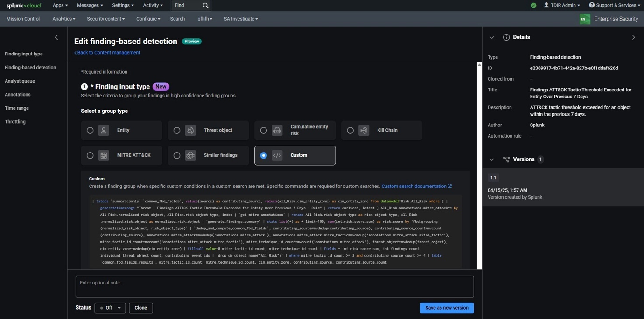Click the scrollbar up arrow

coord(479,65)
